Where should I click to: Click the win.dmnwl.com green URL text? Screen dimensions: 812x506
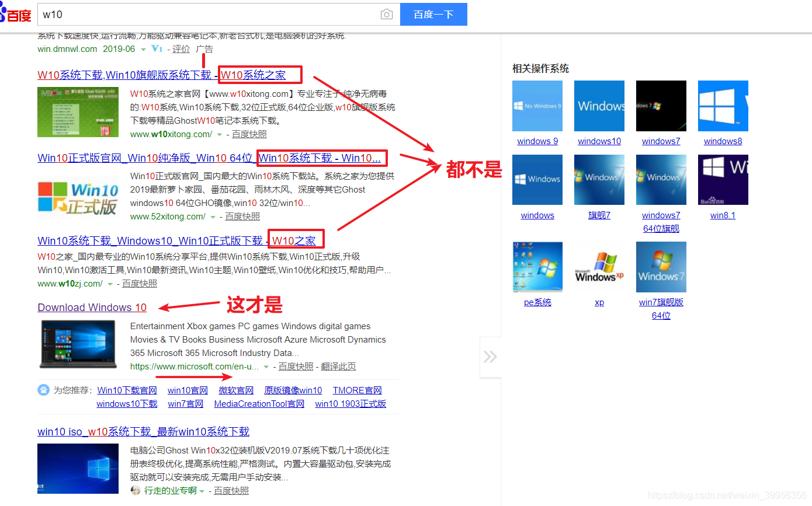(x=67, y=49)
